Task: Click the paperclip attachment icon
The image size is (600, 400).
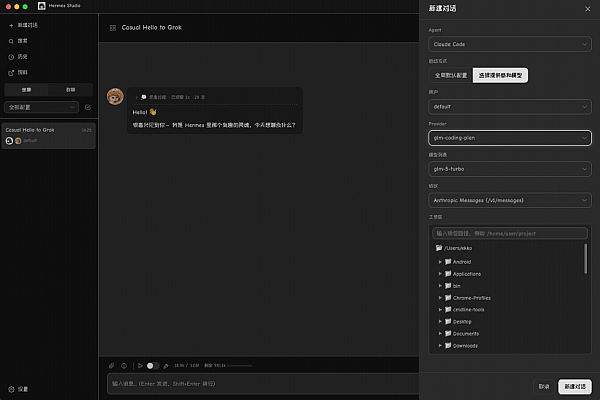Action: point(112,366)
